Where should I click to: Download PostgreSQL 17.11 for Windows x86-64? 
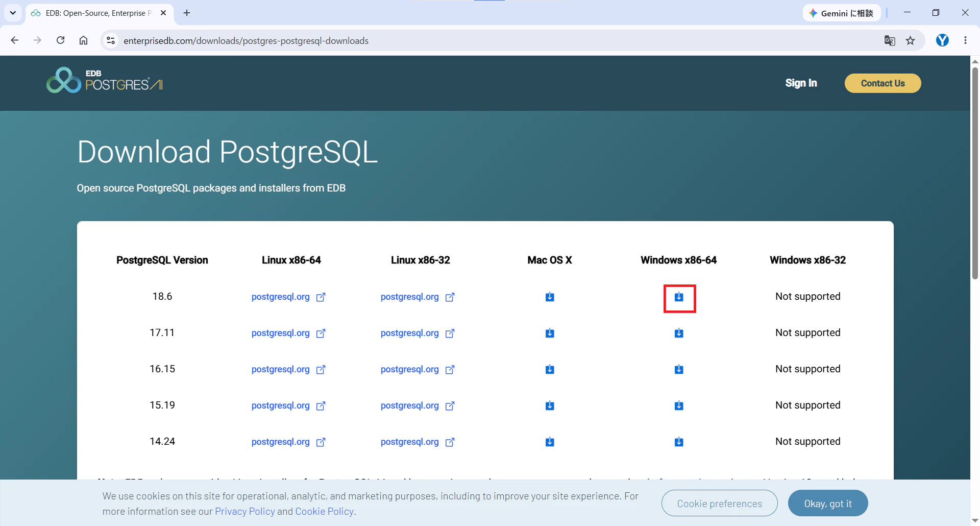(679, 333)
